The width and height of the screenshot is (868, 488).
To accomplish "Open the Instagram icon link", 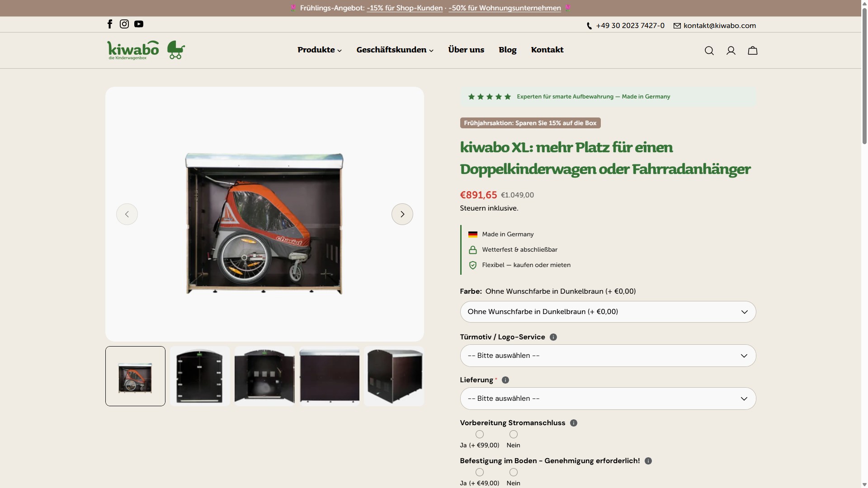I will point(124,24).
